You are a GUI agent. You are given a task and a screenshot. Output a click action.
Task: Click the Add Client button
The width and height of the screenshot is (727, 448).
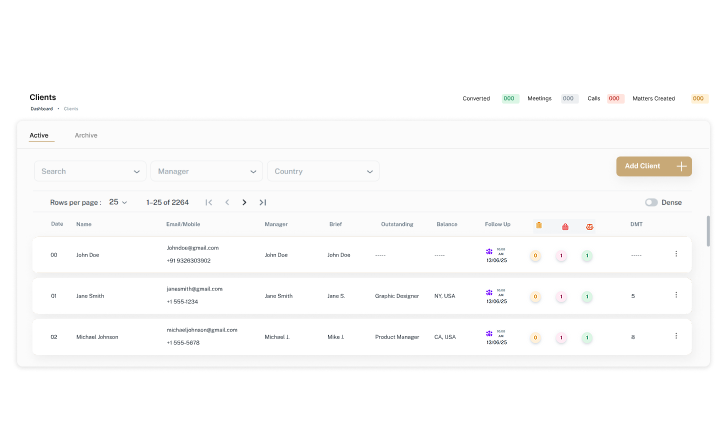pyautogui.click(x=654, y=166)
